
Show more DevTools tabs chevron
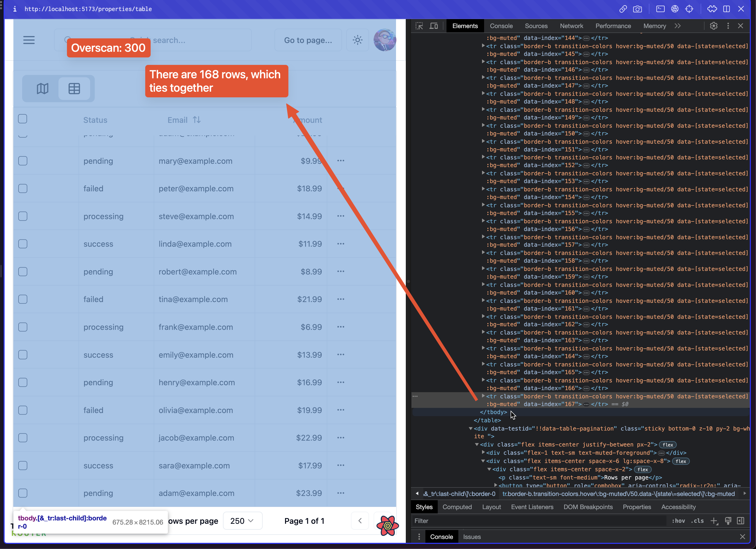[x=678, y=26]
